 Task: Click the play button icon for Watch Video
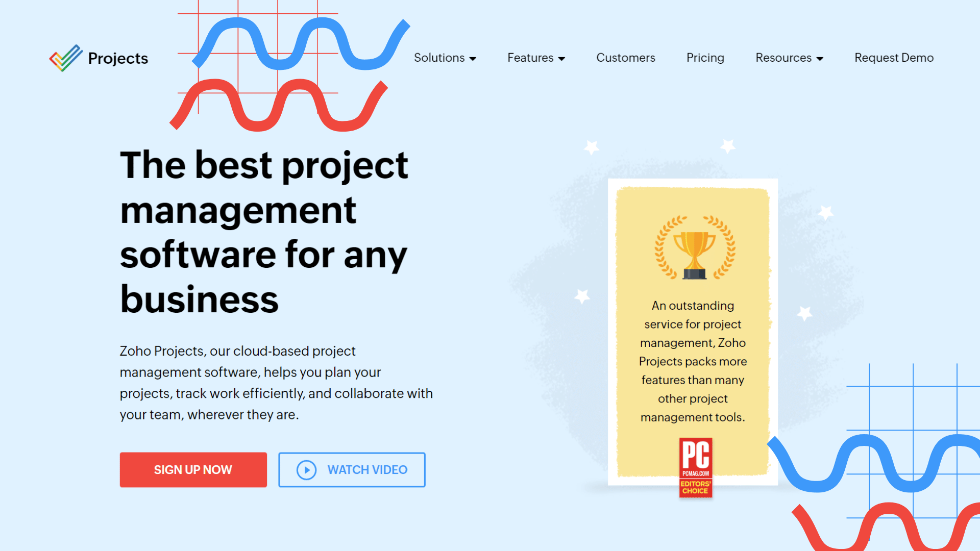click(306, 469)
